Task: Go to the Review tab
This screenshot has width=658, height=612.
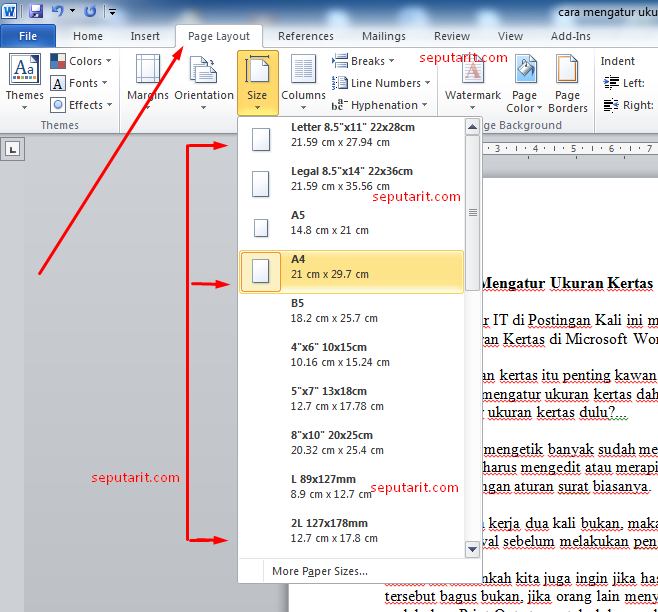Action: coord(452,36)
